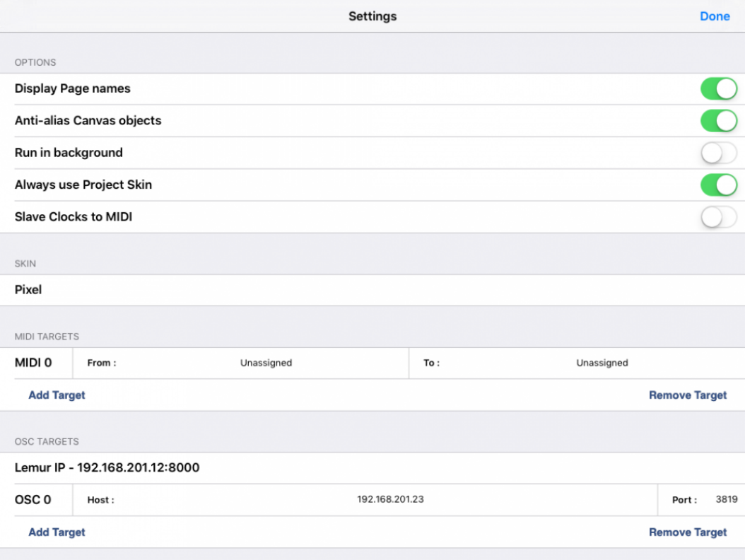The height and width of the screenshot is (560, 745).
Task: Add Target under MIDI Targets
Action: pos(57,395)
